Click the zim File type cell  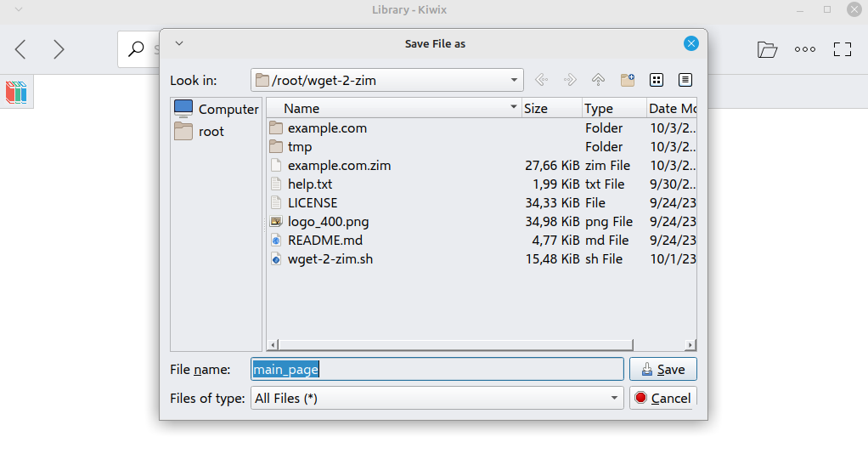coord(607,165)
